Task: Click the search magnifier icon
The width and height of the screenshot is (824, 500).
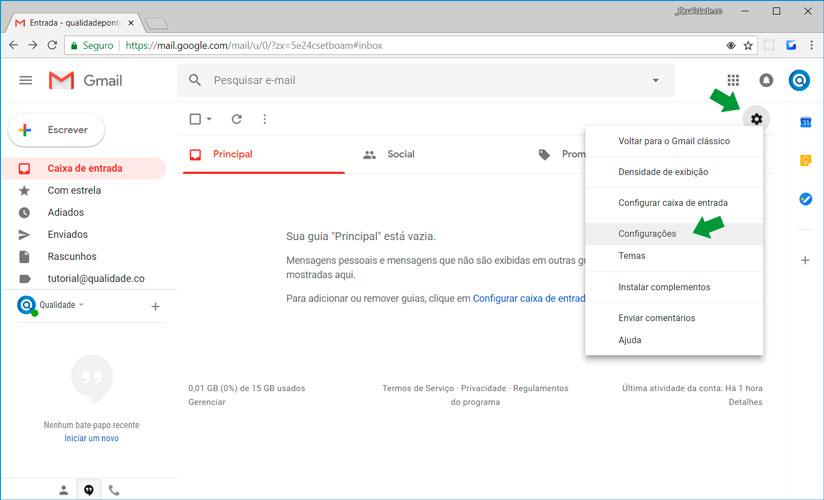Action: [x=194, y=80]
